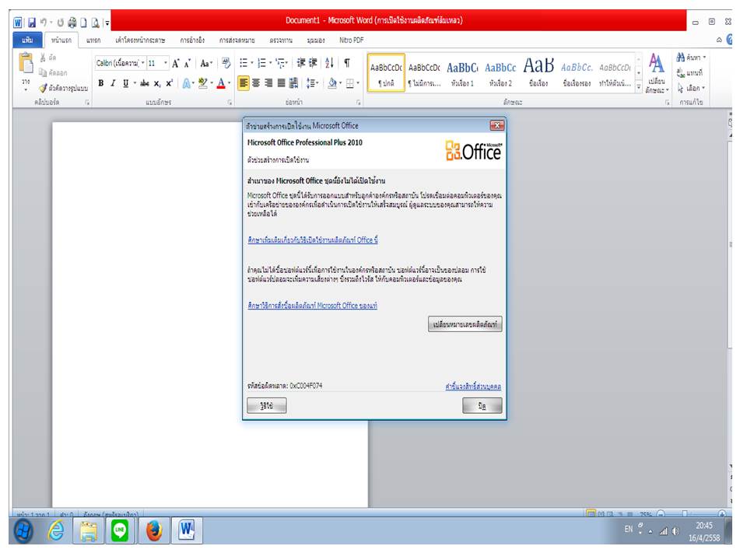Zoom out with the minus button

pos(661,514)
